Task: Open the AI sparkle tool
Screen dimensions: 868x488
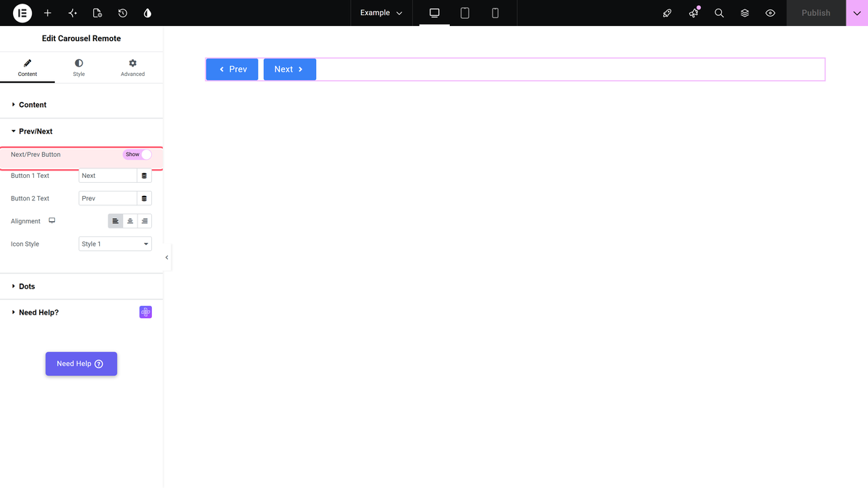Action: (72, 13)
